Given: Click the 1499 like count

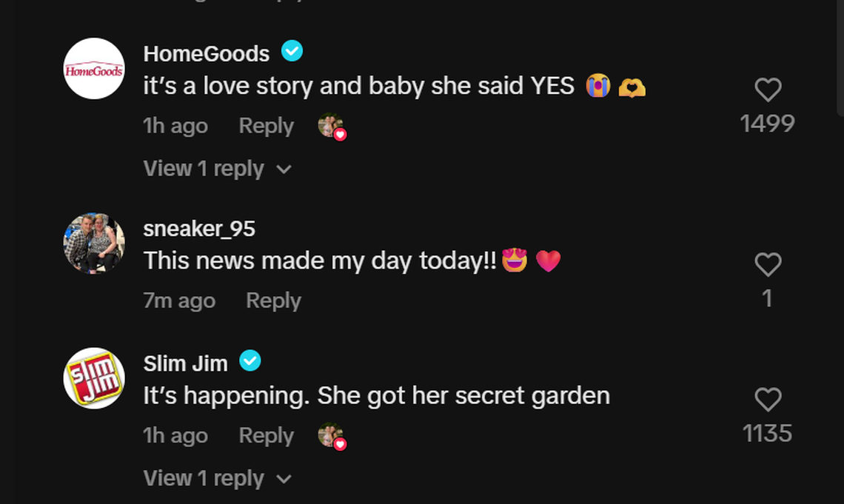Looking at the screenshot, I should pyautogui.click(x=768, y=124).
